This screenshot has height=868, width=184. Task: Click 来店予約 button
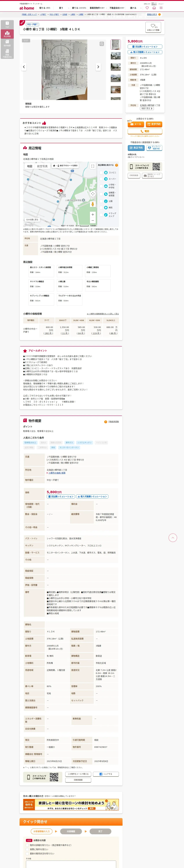click(136, 148)
